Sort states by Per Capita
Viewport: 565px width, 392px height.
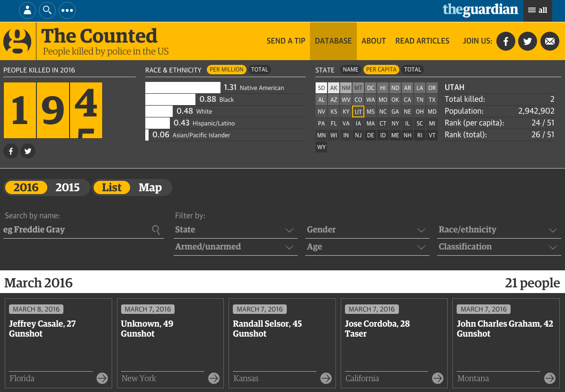(381, 70)
